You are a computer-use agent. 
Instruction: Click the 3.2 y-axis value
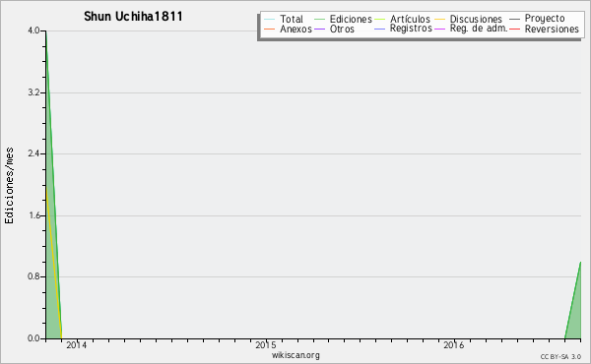point(33,92)
